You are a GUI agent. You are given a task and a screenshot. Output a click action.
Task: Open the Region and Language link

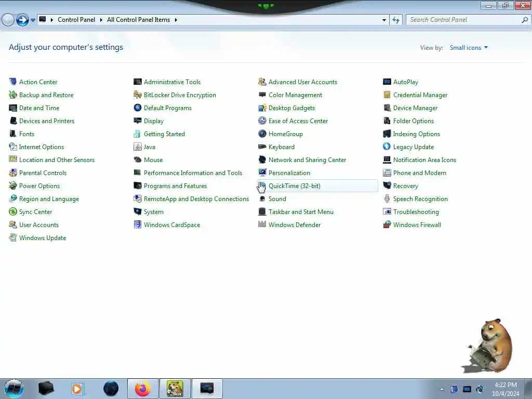pos(49,199)
